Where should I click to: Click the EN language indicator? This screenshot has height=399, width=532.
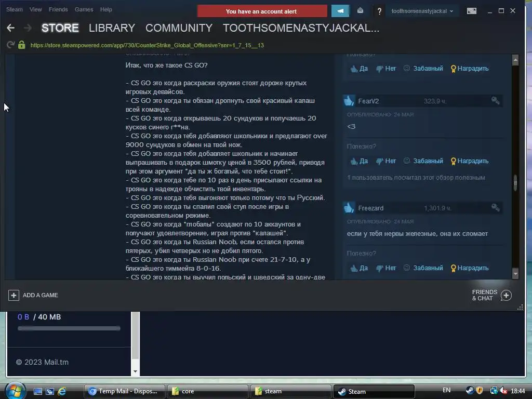pyautogui.click(x=446, y=390)
